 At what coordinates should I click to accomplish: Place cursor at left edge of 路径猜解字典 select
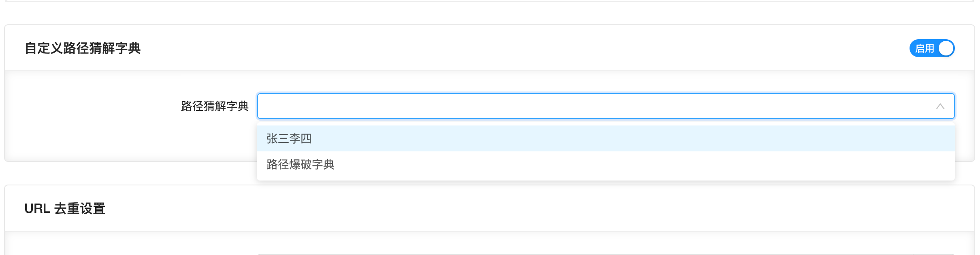coord(263,106)
